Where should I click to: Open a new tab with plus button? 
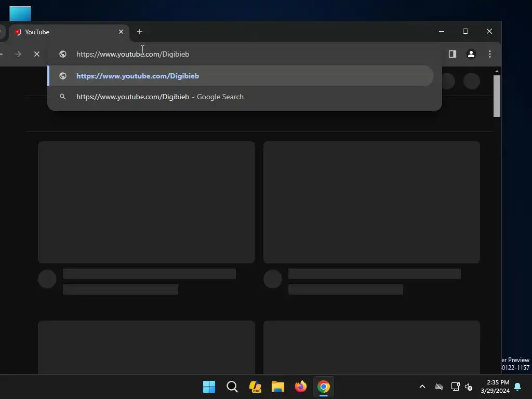[x=139, y=32]
